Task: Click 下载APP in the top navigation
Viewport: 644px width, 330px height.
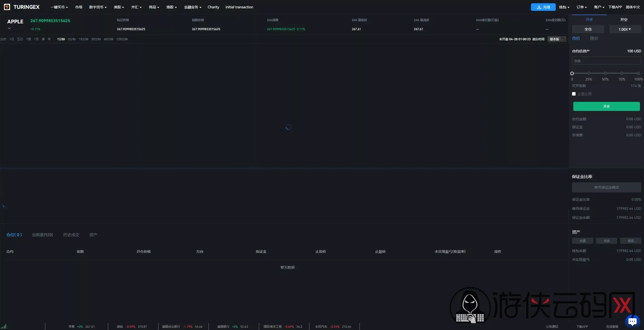Action: pos(615,7)
